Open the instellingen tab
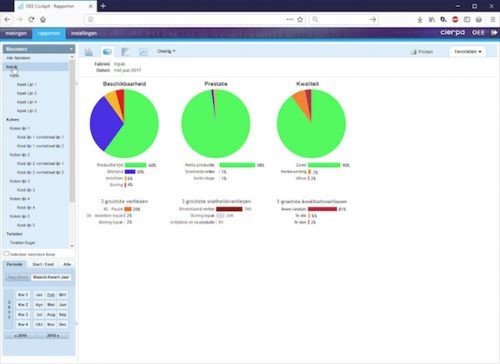This screenshot has width=500, height=364. pos(84,33)
